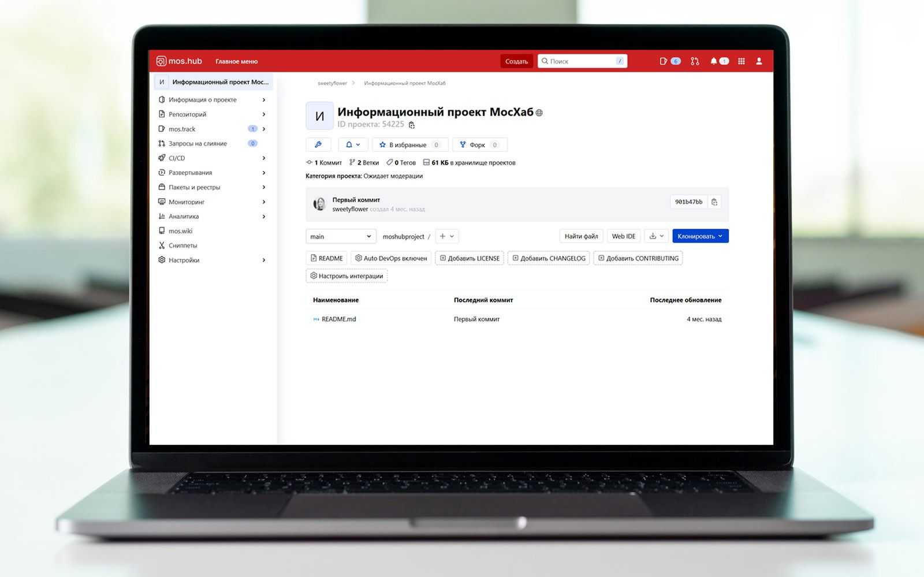This screenshot has height=577, width=924.
Task: Star project with В избранные button
Action: point(403,145)
